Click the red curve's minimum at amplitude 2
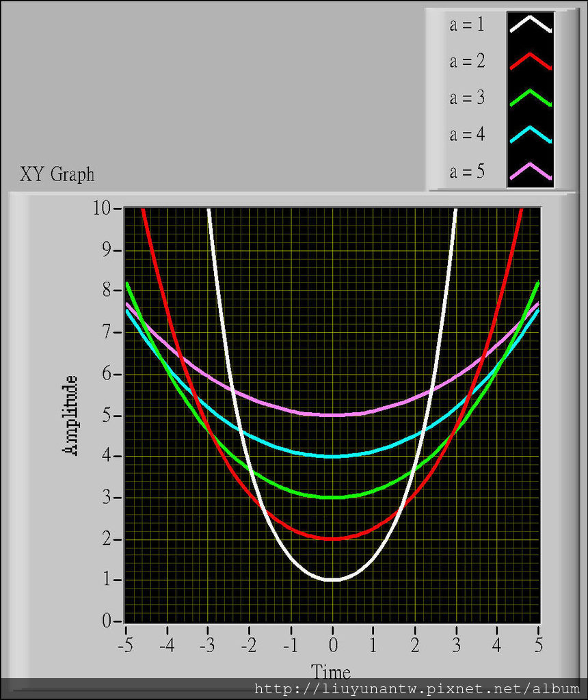The width and height of the screenshot is (588, 700). point(332,539)
